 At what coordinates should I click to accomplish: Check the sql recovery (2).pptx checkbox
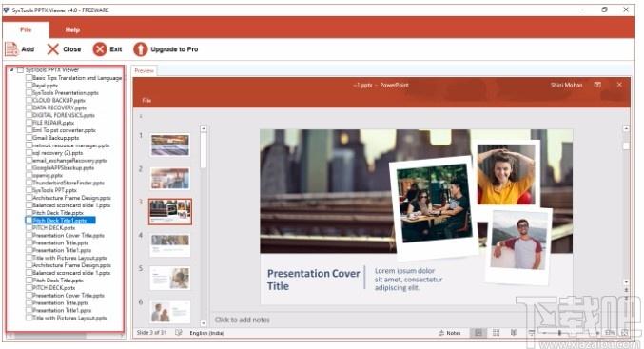pyautogui.click(x=29, y=153)
